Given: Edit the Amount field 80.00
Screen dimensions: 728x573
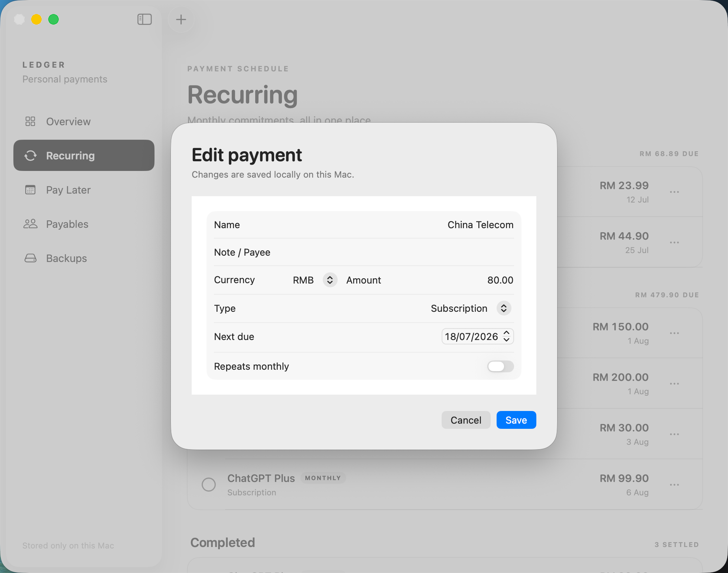Looking at the screenshot, I should click(x=500, y=280).
